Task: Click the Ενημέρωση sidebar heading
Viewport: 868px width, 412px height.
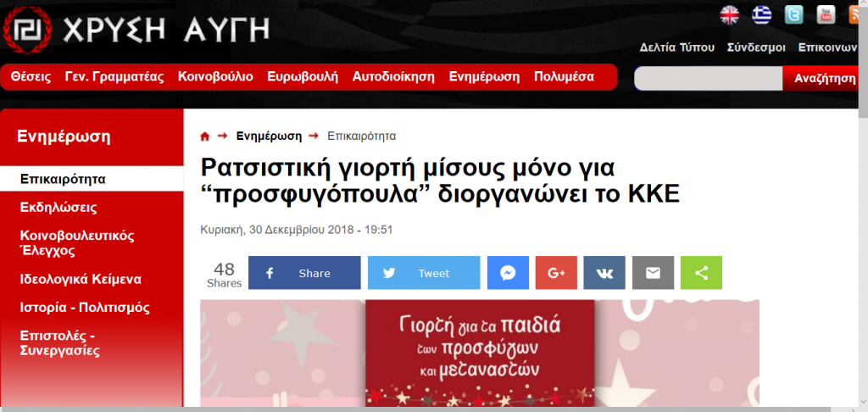Action: coord(64,136)
